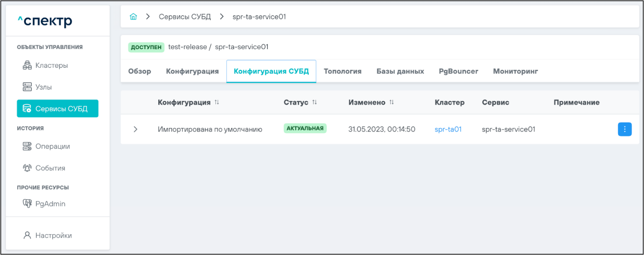Click the Операции sidebar icon
Screen dimensions: 644x255
pyautogui.click(x=27, y=147)
